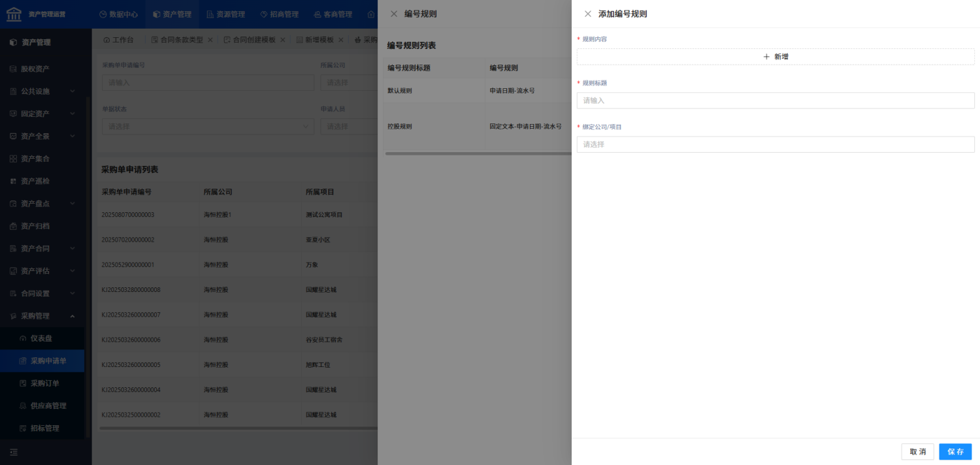
Task: Click the 默认规则 row in 编号规则列表
Action: click(478, 90)
